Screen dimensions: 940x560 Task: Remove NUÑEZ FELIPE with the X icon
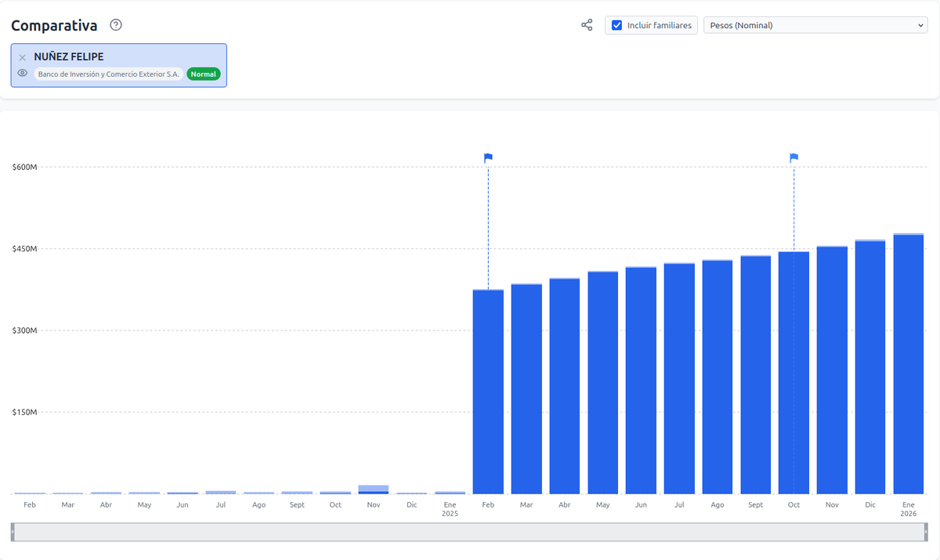23,57
